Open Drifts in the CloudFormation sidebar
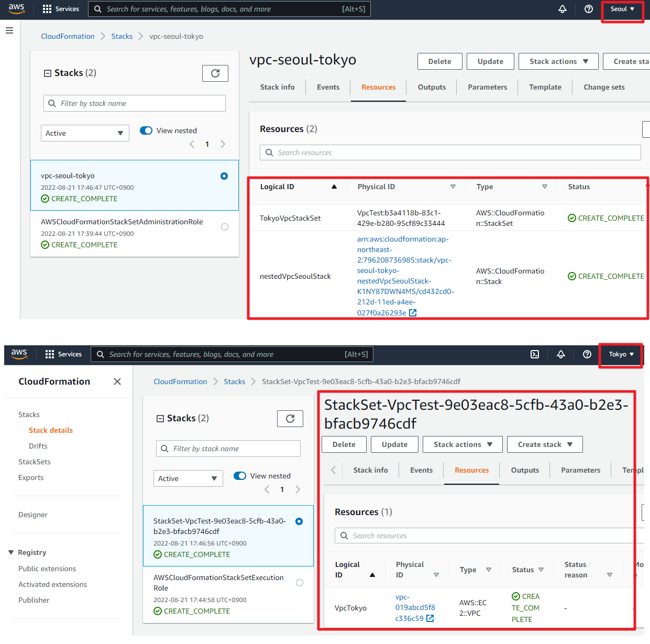 pos(38,446)
